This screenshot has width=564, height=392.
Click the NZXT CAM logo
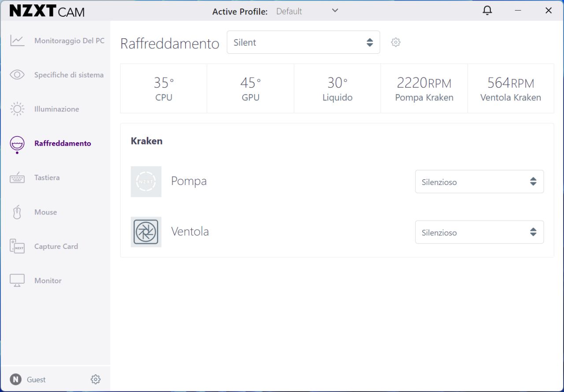tap(47, 11)
